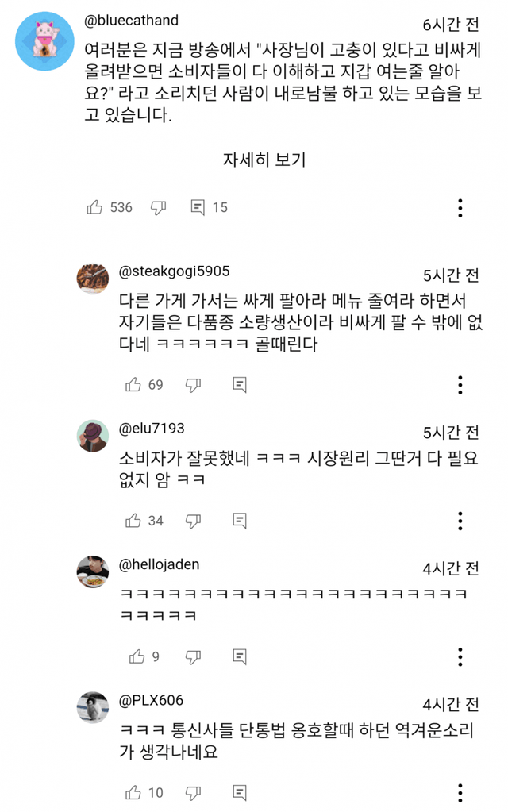Open options menu for @bluecathand's comment
Screen dimensions: 508x812
click(x=460, y=208)
